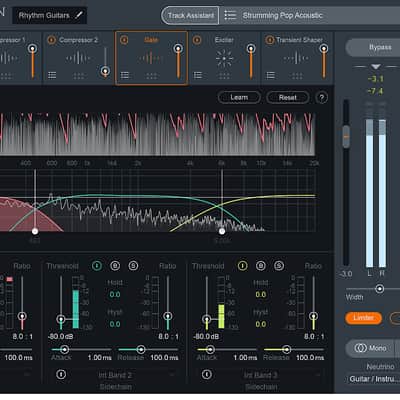Open the Compressor 2 module preset list icon

(x=52, y=75)
